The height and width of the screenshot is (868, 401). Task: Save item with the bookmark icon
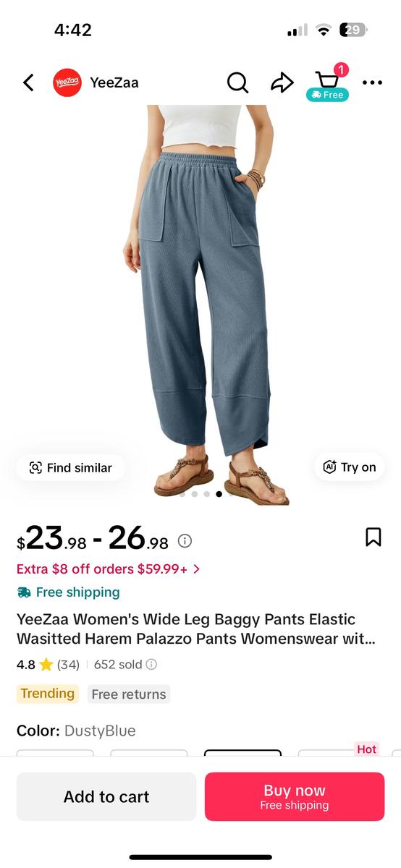[373, 537]
